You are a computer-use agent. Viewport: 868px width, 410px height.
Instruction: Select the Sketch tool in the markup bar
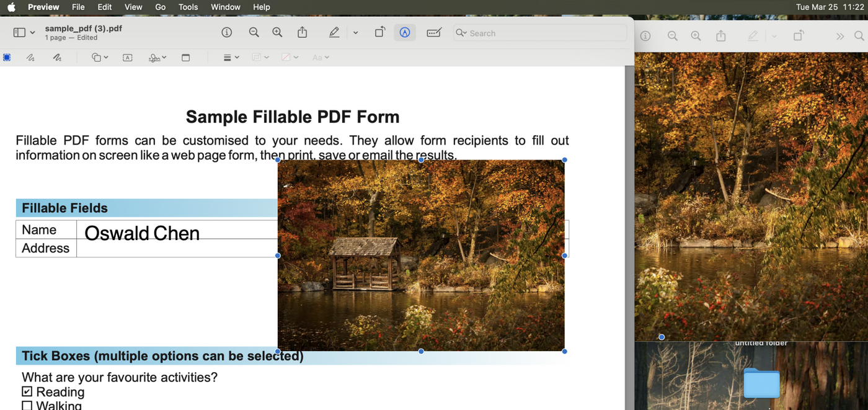30,57
